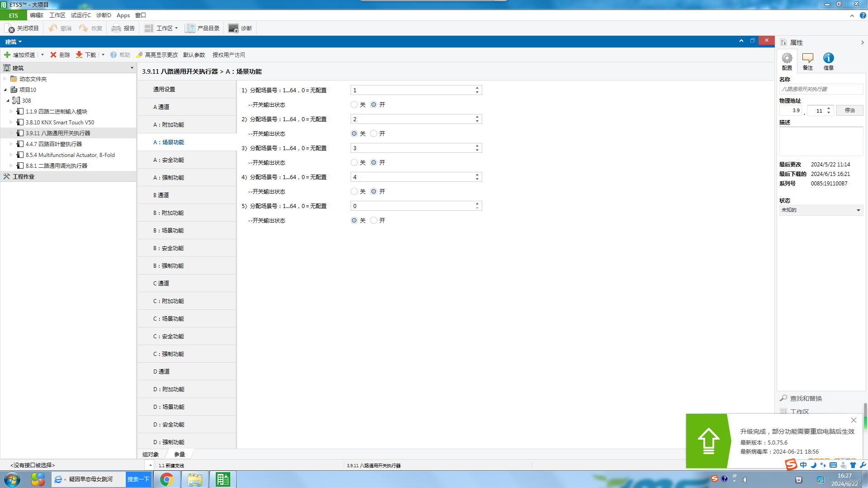The height and width of the screenshot is (488, 868).
Task: Expand 4.4.7 四路百叶窗执行器 node
Action: pyautogui.click(x=11, y=144)
